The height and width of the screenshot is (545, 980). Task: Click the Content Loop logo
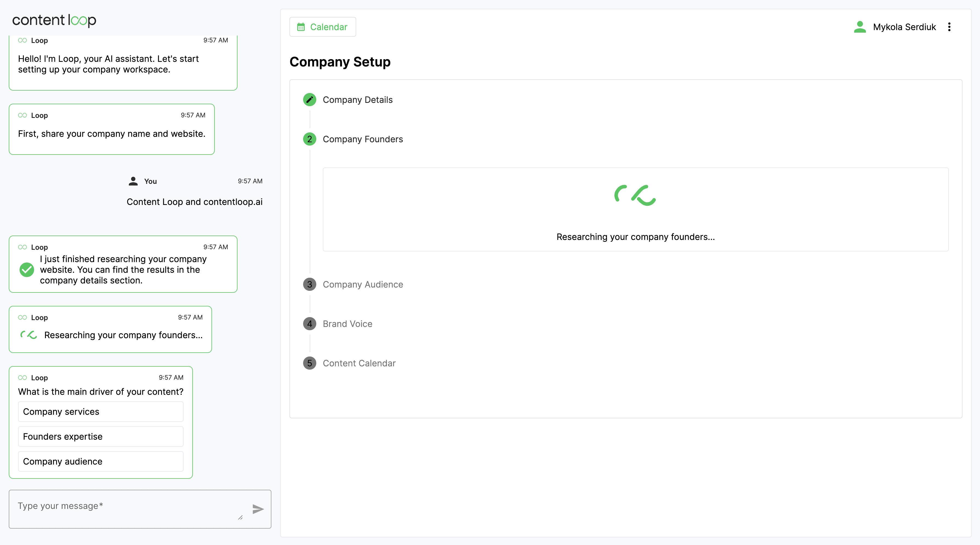(x=54, y=21)
